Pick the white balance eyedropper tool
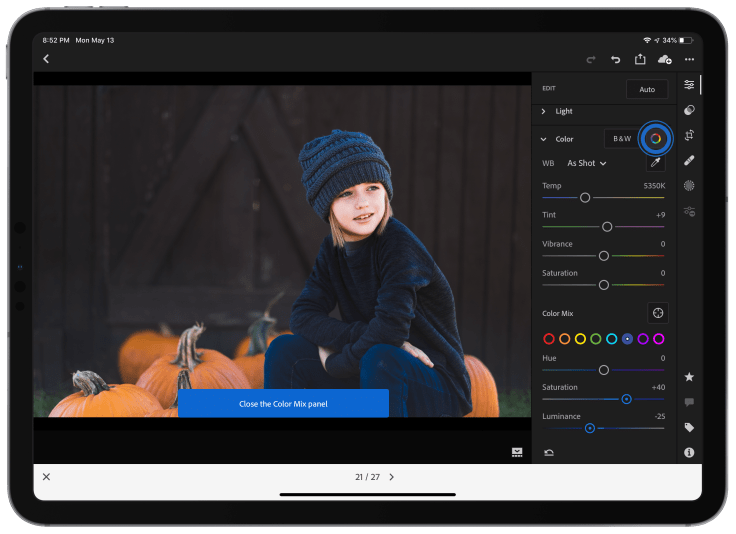This screenshot has width=736, height=534. [656, 163]
